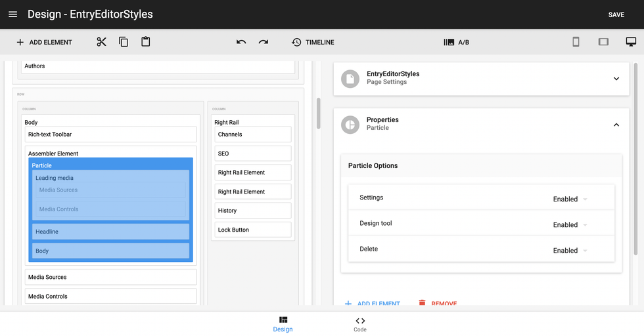Open the Settings Enabled dropdown
This screenshot has width=644, height=336.
[570, 199]
